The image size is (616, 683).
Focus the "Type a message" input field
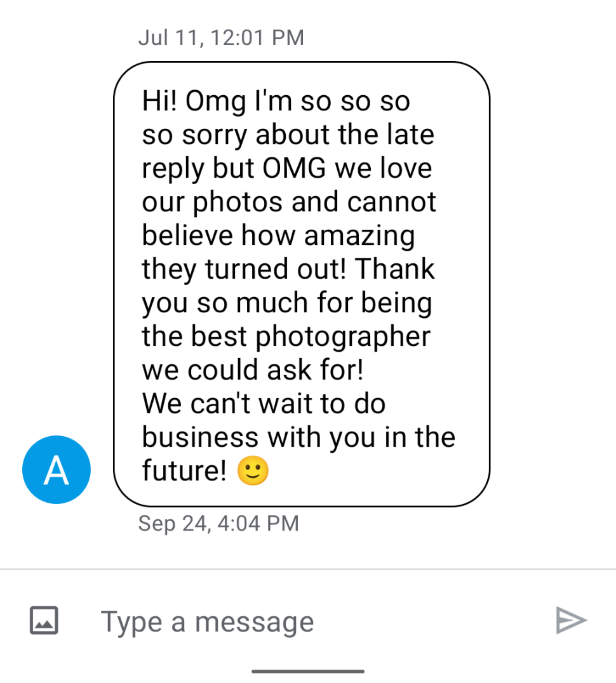click(305, 622)
